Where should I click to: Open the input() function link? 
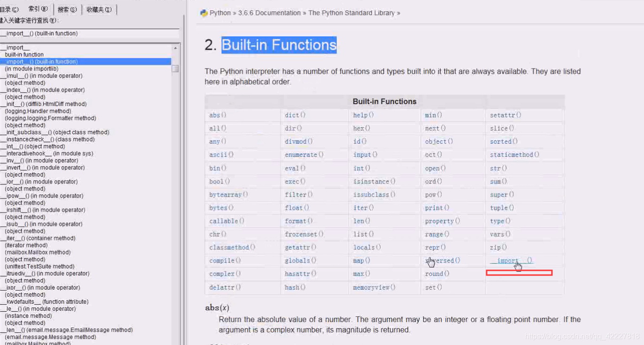[365, 154]
